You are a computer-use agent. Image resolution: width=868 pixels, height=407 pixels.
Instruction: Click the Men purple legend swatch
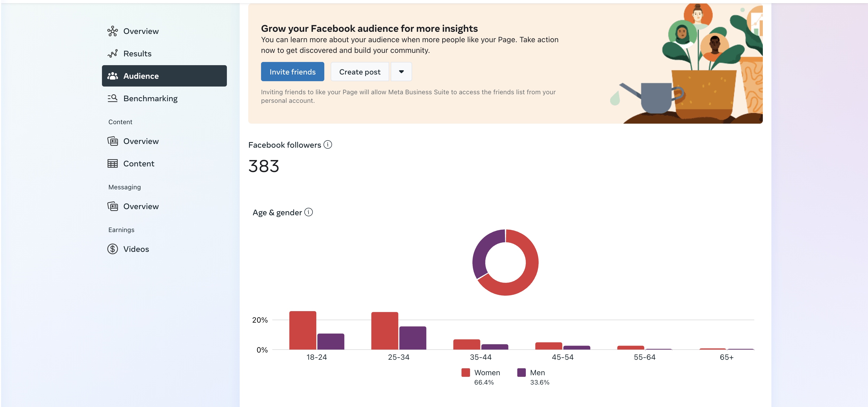click(x=521, y=372)
